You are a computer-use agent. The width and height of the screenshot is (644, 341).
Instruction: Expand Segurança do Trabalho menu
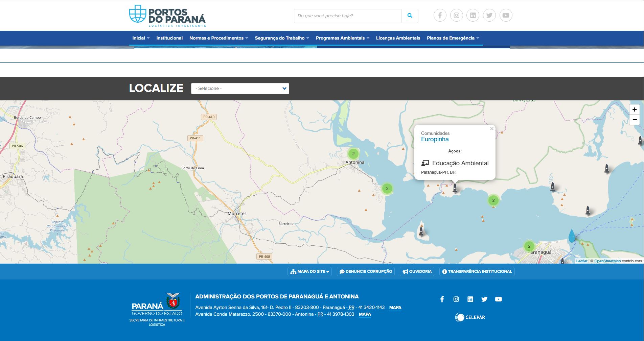point(282,38)
